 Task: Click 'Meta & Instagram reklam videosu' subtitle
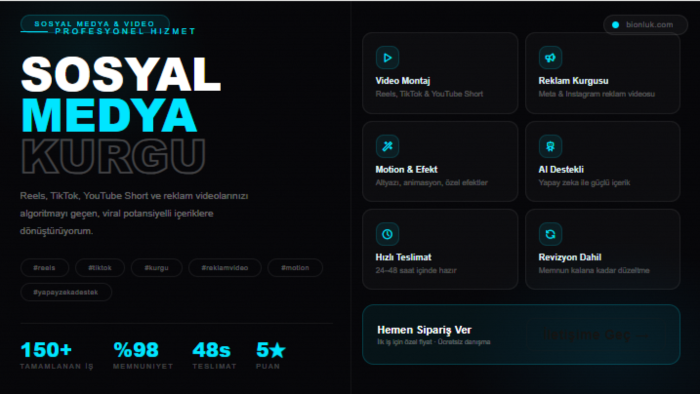596,94
